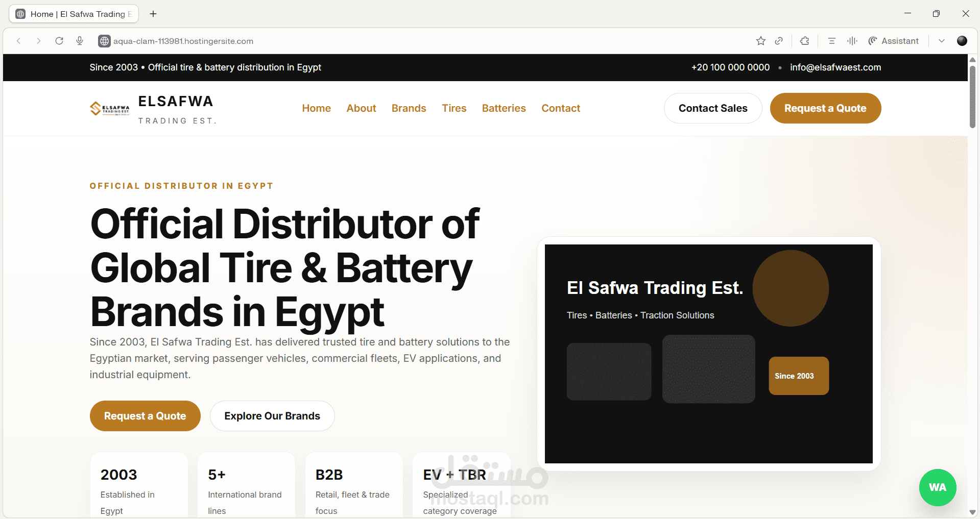Click the scrollbar up arrow
Image resolution: width=980 pixels, height=519 pixels.
coord(972,60)
